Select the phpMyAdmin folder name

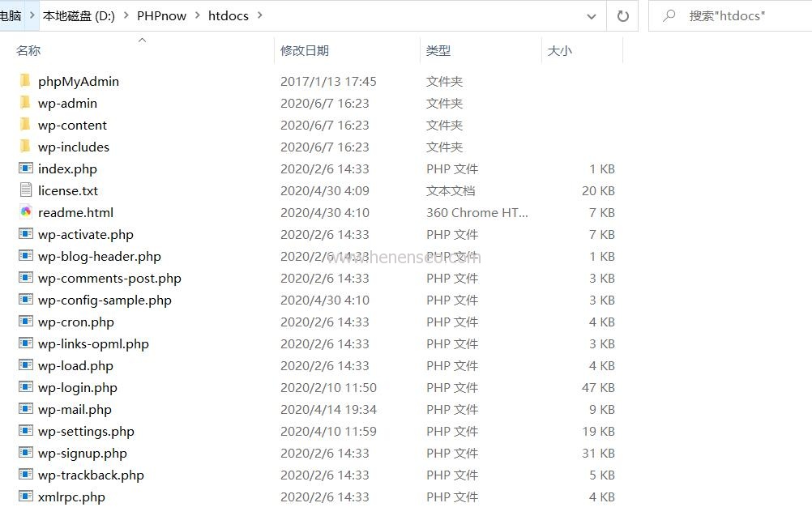(79, 81)
